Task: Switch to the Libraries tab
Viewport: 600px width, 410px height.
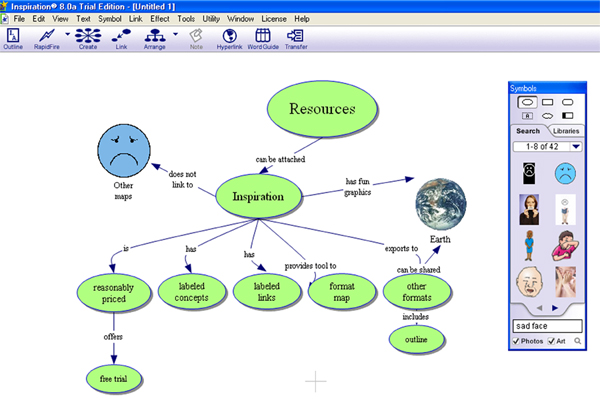Action: click(566, 131)
